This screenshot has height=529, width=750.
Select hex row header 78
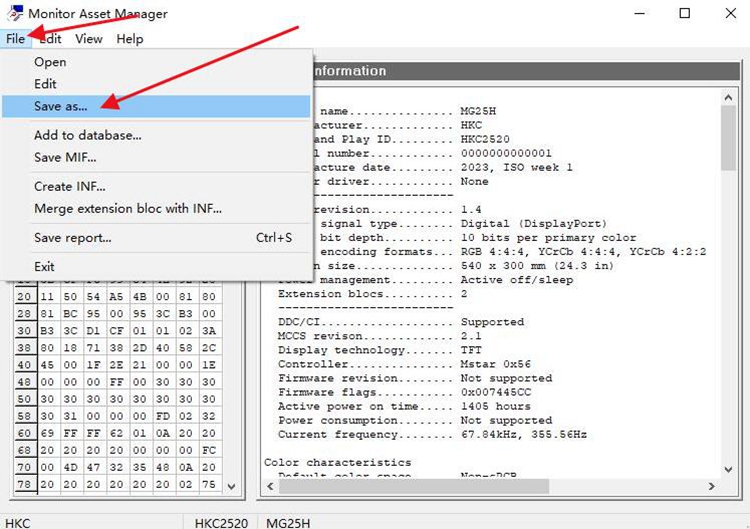pyautogui.click(x=21, y=485)
